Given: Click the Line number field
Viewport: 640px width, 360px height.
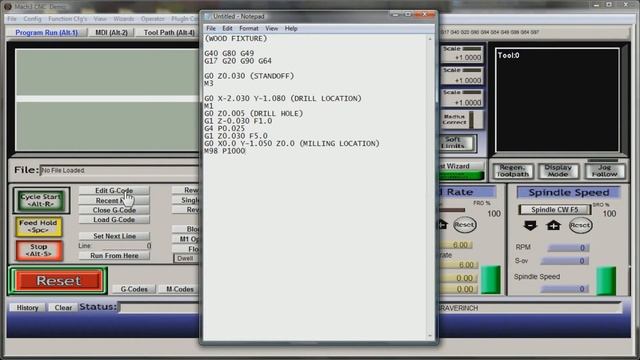Looking at the screenshot, I should coord(127,246).
